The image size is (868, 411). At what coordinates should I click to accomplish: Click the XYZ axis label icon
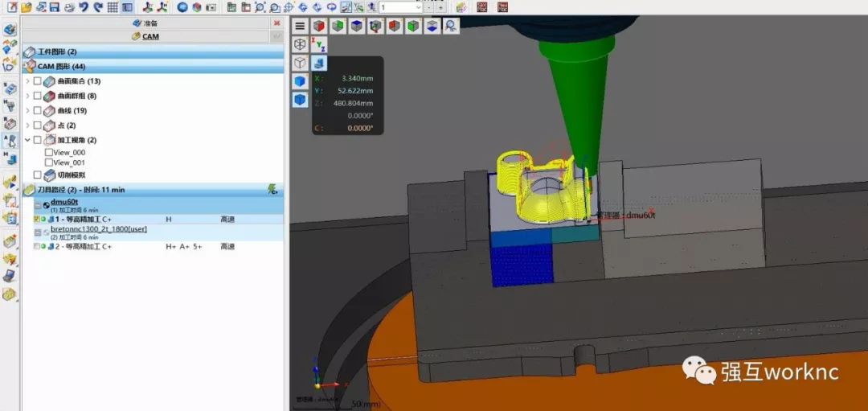[x=319, y=44]
